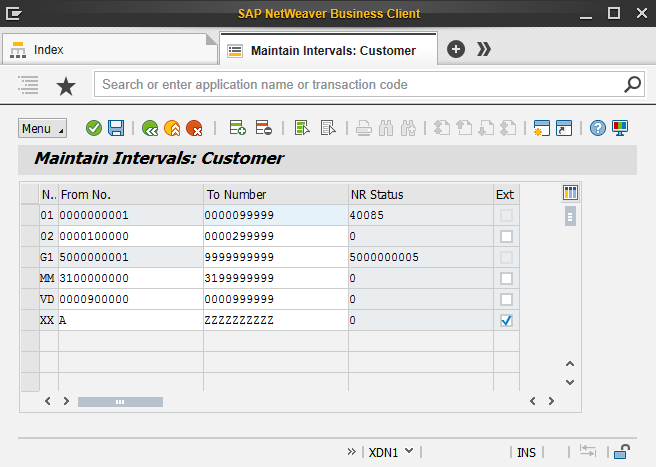The width and height of the screenshot is (656, 467).
Task: Open Customize Local Layout monitor icon
Action: coord(620,128)
